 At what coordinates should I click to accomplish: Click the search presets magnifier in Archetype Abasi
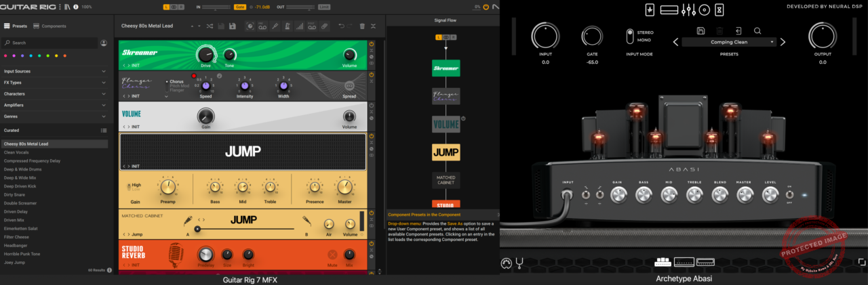point(757,30)
